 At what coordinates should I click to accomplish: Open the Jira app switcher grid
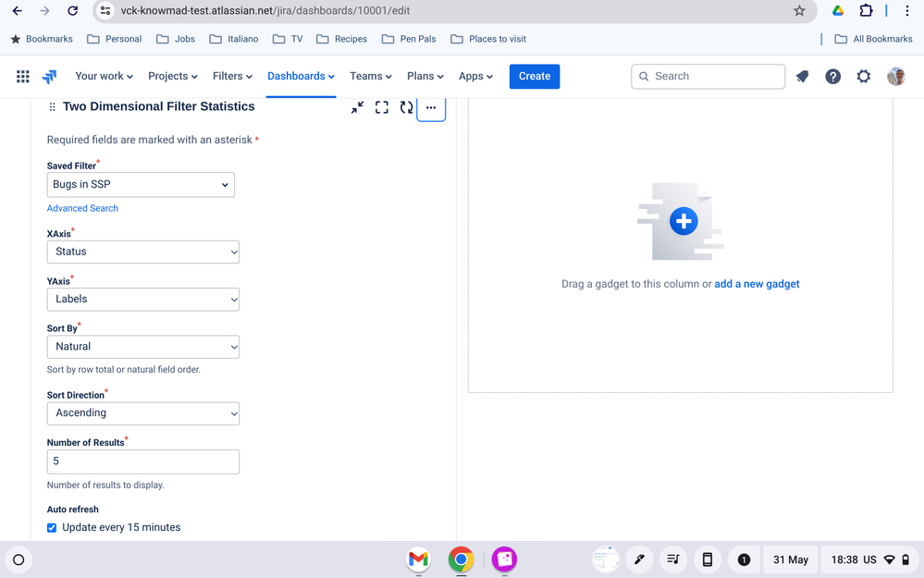click(23, 76)
